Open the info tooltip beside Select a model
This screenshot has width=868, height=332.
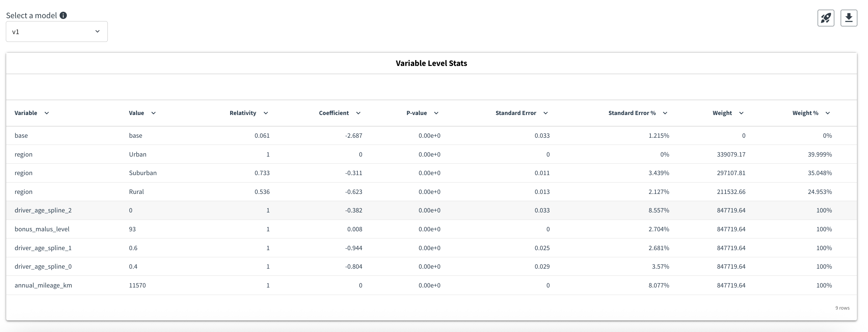click(63, 15)
